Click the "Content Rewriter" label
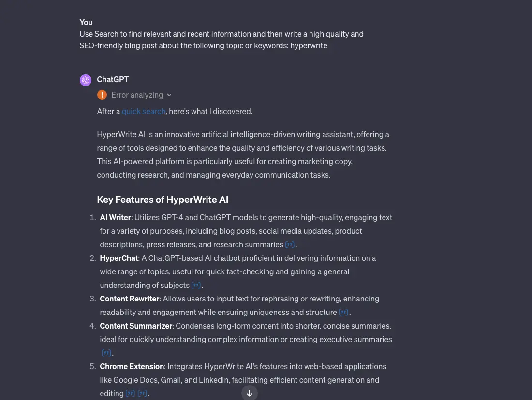 coord(130,299)
